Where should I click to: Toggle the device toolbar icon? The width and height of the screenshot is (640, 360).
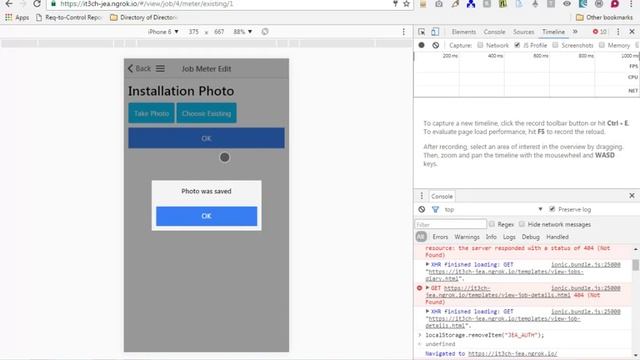(x=435, y=32)
